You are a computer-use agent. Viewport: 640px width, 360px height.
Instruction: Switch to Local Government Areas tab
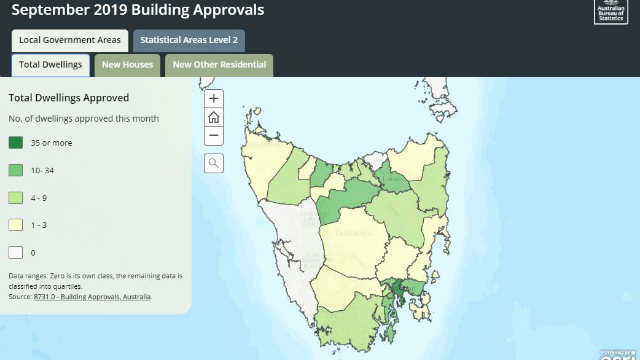click(x=70, y=40)
